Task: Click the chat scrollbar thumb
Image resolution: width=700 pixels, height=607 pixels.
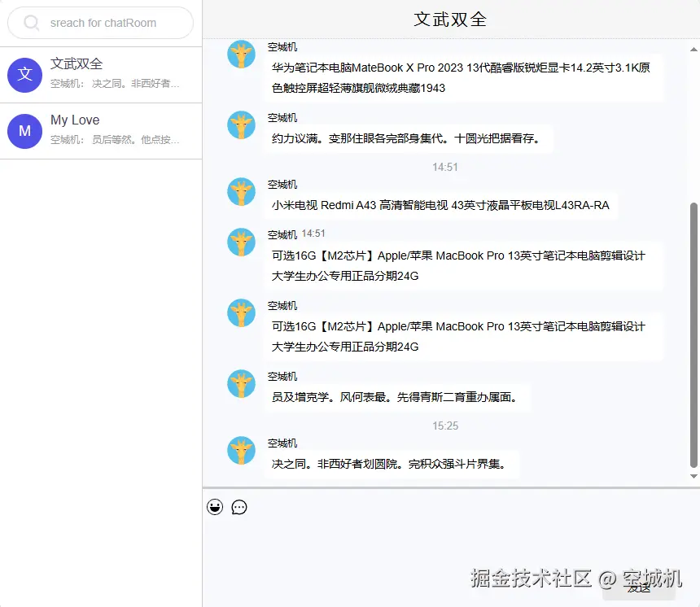Action: point(693,334)
